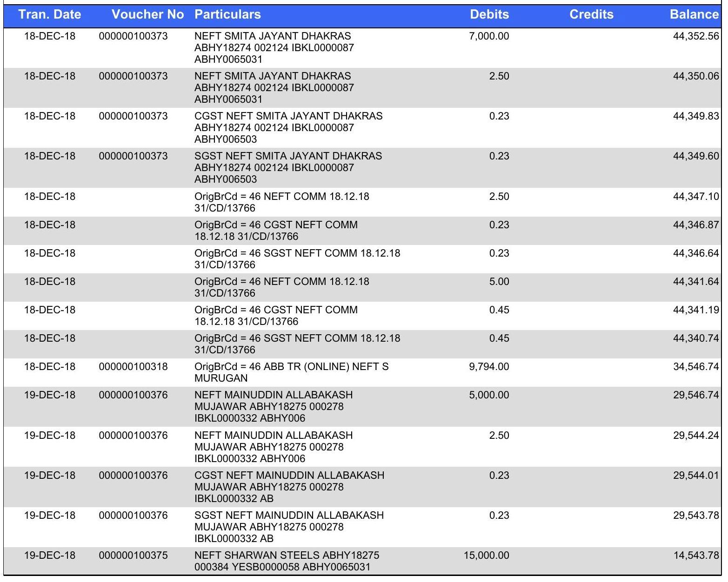Click the CGST NEFT SMITA JAYANT DHAKRAS entry

click(288, 127)
